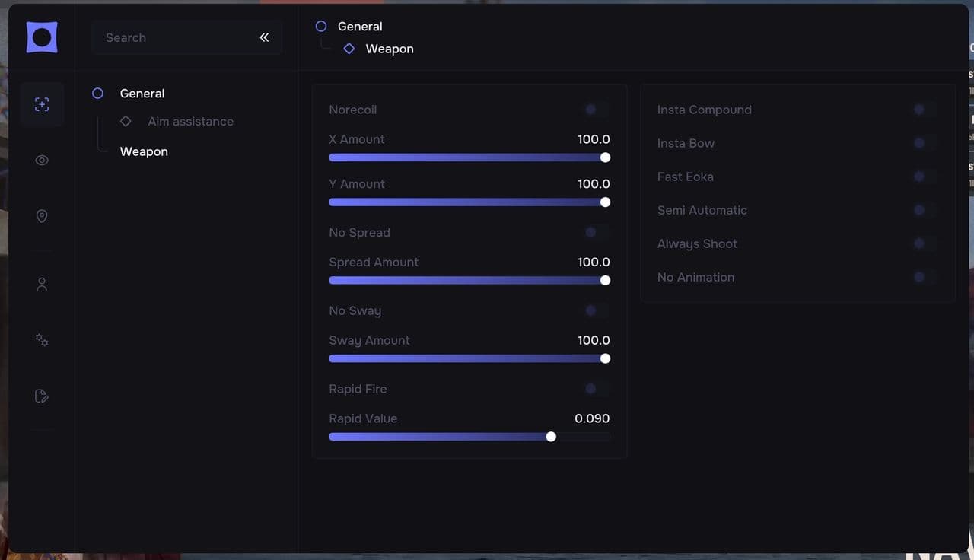
Task: Click the file edit config icon
Action: pyautogui.click(x=42, y=396)
